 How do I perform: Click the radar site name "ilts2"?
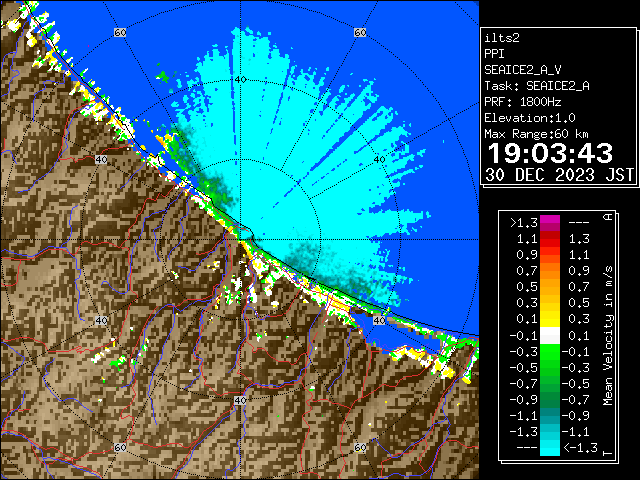[502, 38]
